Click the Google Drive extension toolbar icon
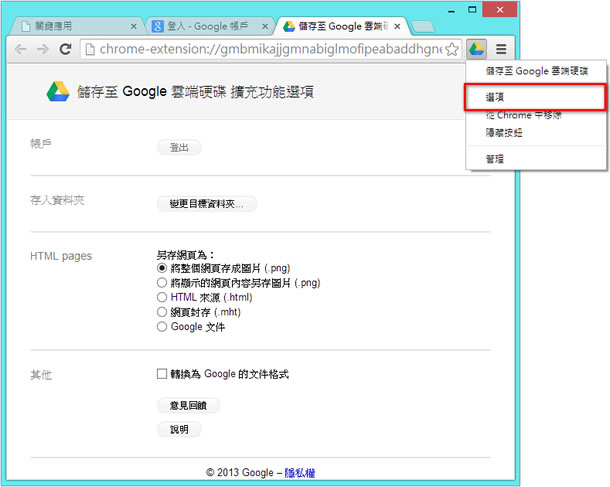This screenshot has height=487, width=610. click(477, 48)
